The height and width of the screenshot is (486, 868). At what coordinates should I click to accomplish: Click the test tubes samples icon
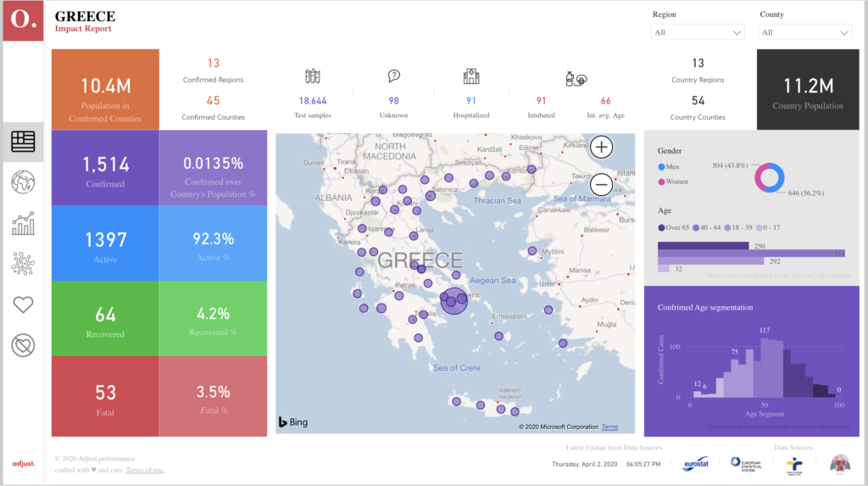(x=313, y=77)
